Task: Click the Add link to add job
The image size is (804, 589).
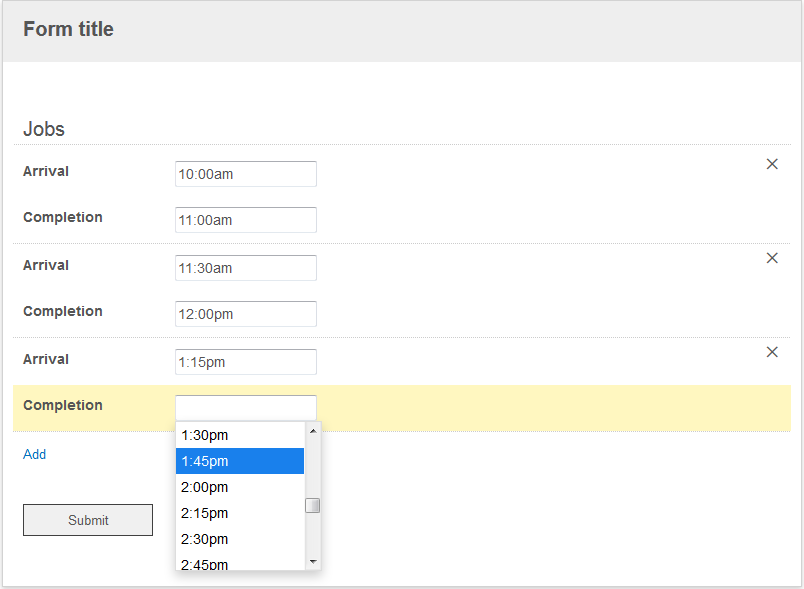Action: point(34,454)
